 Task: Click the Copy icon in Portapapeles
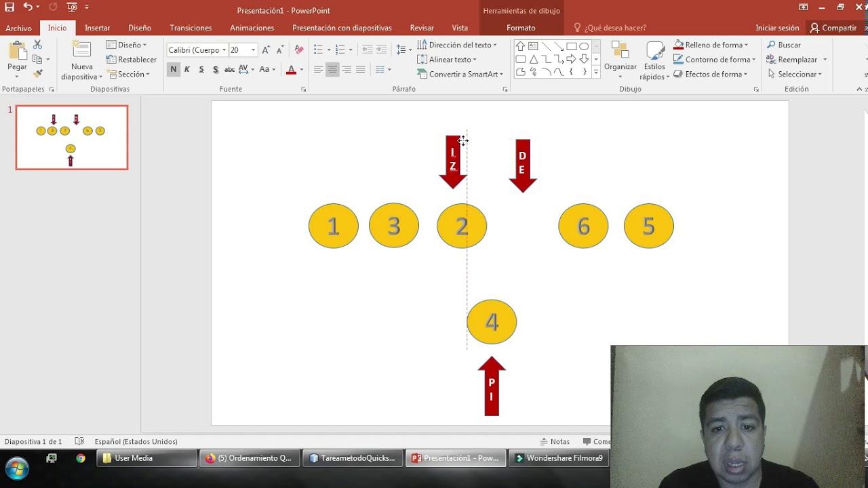[37, 60]
